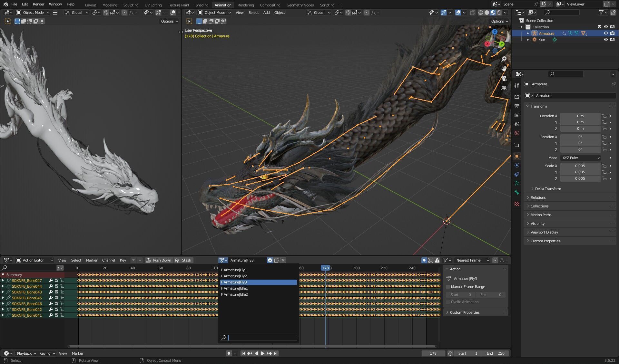Hide Armature in viewport via eye icon
619x364 pixels.
pos(606,33)
